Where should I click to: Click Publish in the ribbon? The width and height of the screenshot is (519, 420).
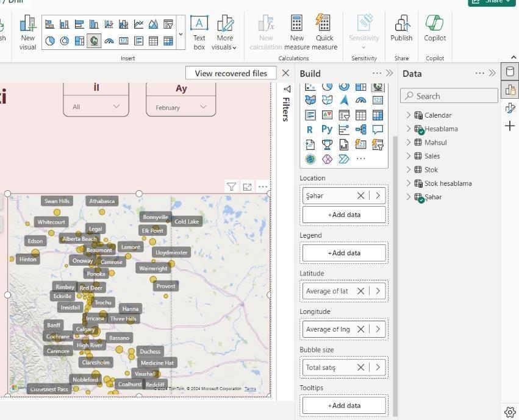[401, 33]
